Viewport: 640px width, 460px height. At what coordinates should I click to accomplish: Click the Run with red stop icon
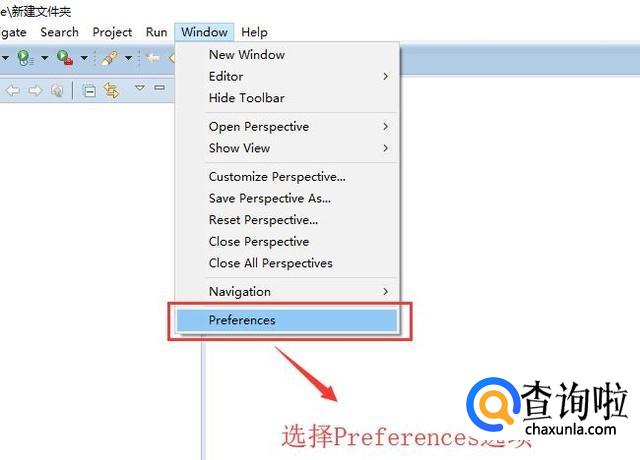(x=64, y=58)
